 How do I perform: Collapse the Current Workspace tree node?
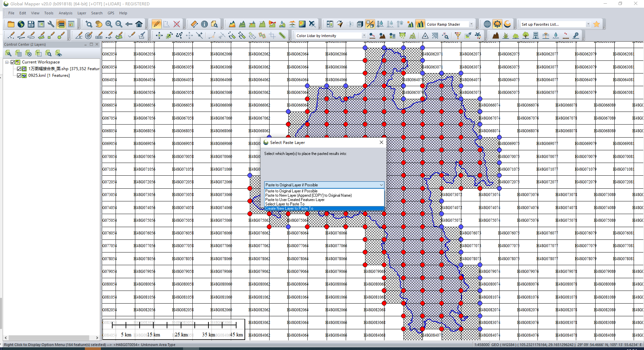tap(7, 62)
